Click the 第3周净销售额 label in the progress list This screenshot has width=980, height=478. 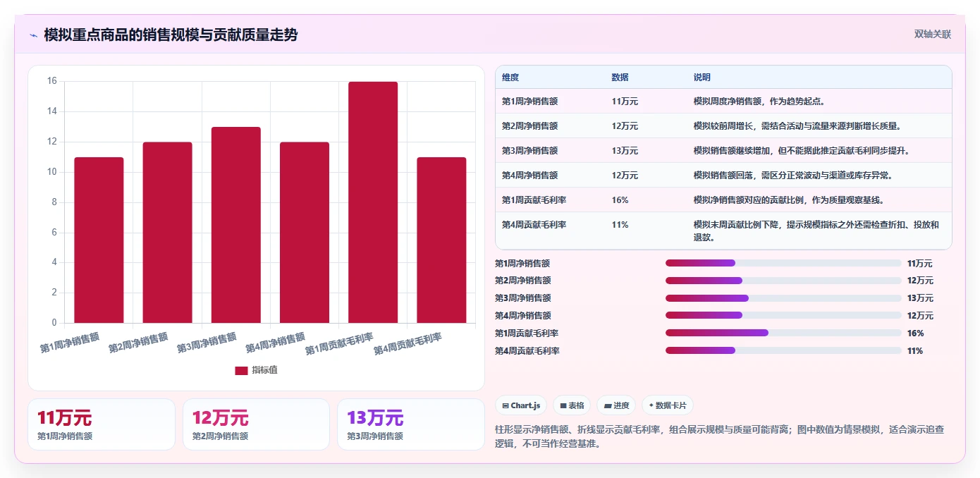click(x=523, y=298)
